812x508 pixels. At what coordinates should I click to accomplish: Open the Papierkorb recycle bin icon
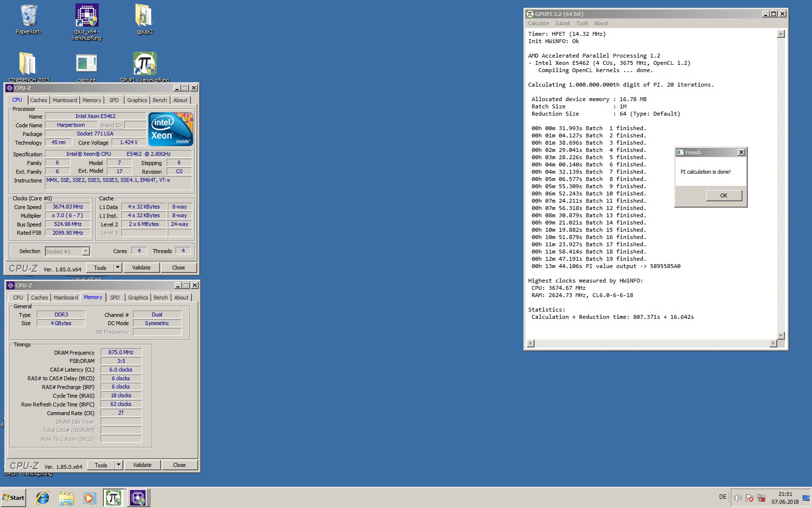click(29, 19)
